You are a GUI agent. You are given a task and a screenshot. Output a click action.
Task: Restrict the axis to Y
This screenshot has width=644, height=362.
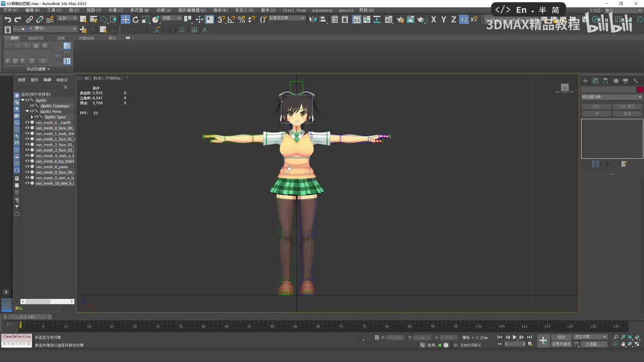443,20
